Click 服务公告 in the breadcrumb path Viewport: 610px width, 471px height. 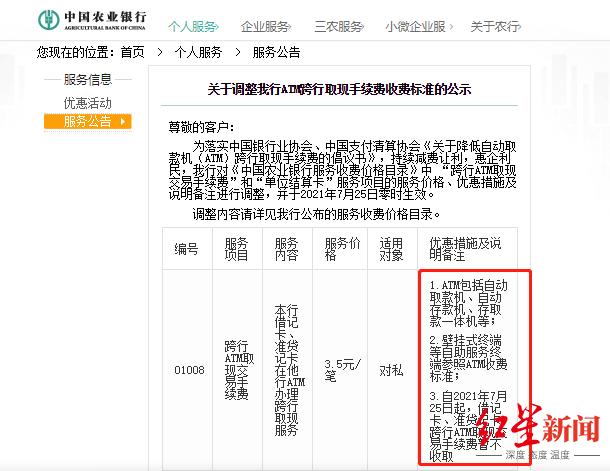pyautogui.click(x=277, y=52)
